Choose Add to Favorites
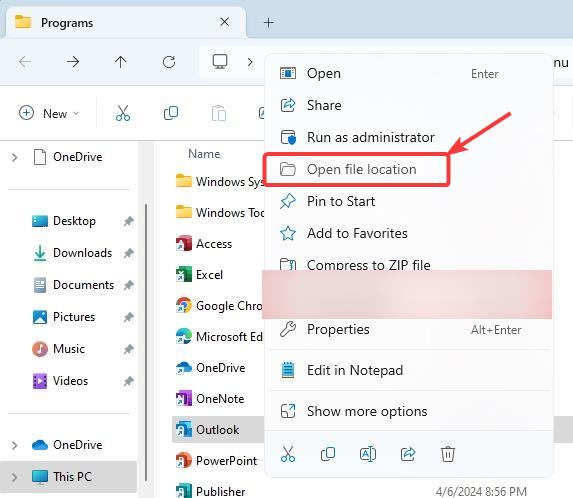The image size is (573, 498). pyautogui.click(x=409, y=233)
